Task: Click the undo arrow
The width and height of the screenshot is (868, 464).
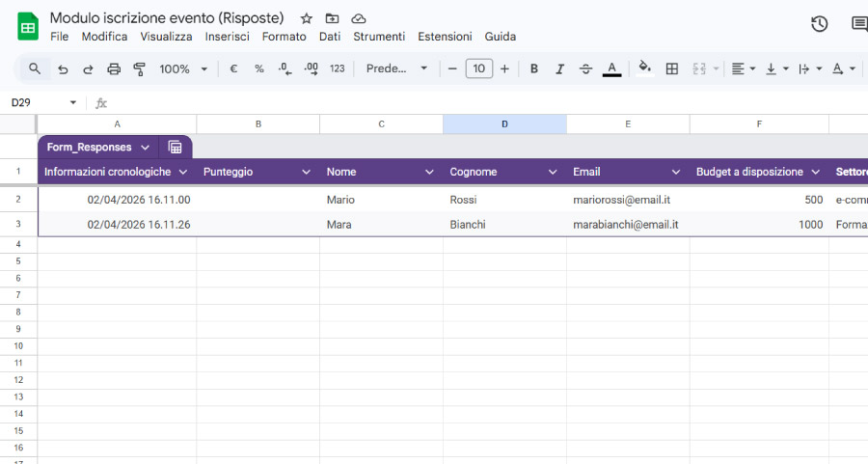Action: pyautogui.click(x=63, y=68)
